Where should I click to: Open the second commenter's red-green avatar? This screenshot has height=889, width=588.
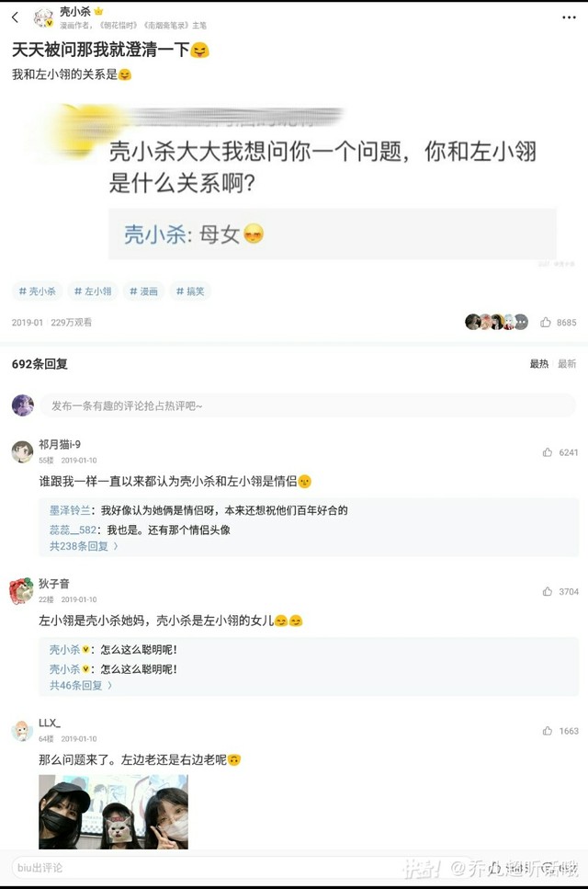22,590
